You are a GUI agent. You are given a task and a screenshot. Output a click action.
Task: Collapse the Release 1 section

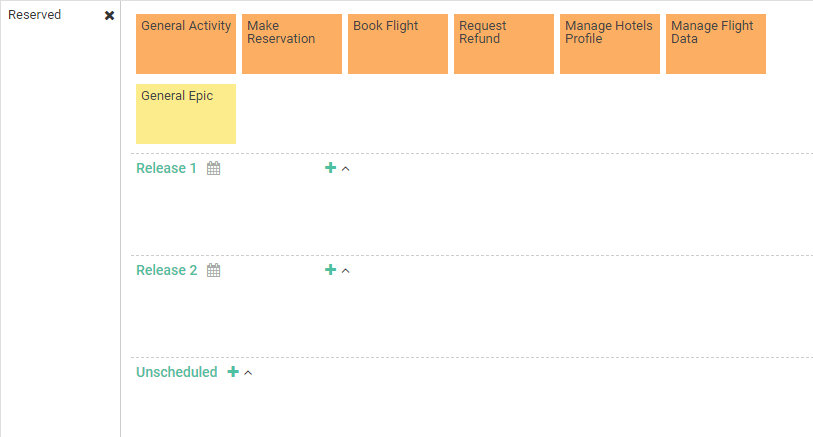346,169
